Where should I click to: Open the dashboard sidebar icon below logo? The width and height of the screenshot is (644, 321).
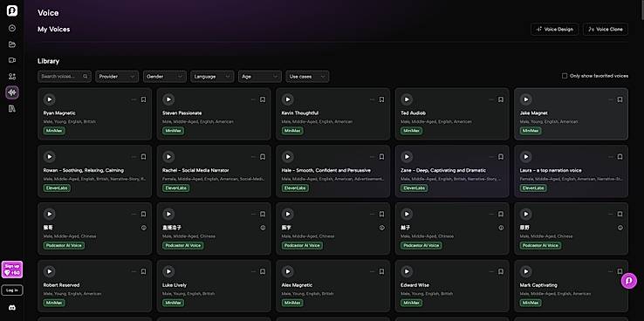(12, 28)
